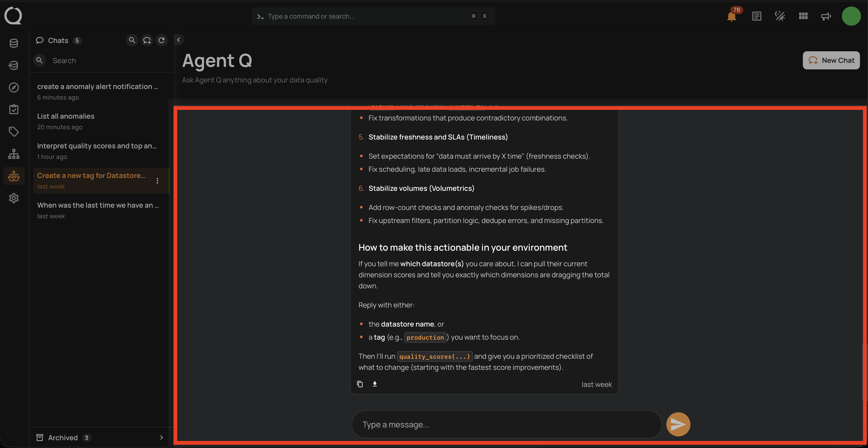The height and width of the screenshot is (448, 868).
Task: Open the notifications bell icon
Action: (x=731, y=17)
